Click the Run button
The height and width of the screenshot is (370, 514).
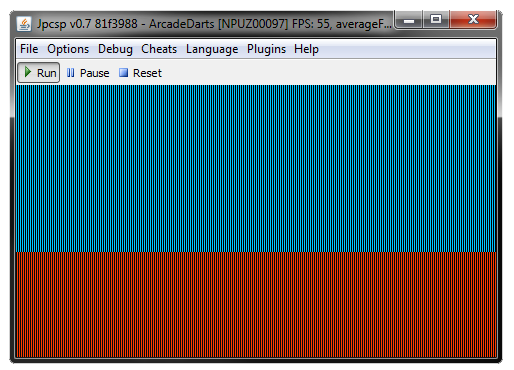pyautogui.click(x=39, y=73)
